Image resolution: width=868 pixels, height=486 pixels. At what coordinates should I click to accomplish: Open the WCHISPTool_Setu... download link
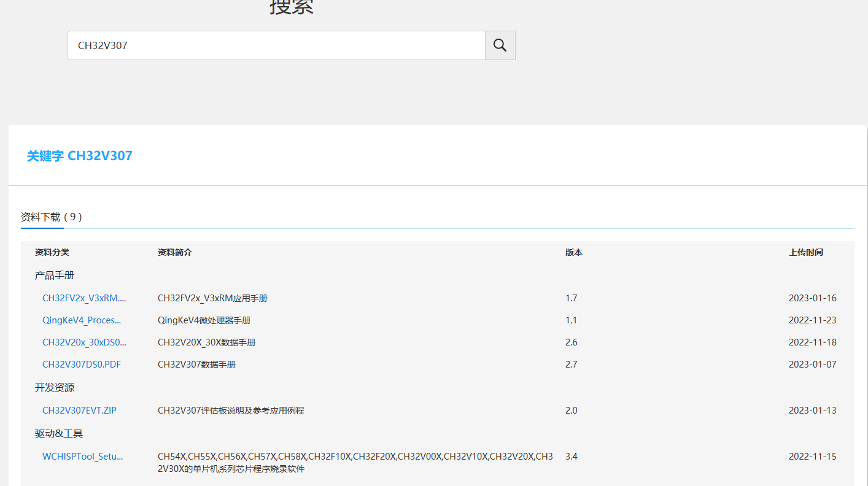point(83,457)
